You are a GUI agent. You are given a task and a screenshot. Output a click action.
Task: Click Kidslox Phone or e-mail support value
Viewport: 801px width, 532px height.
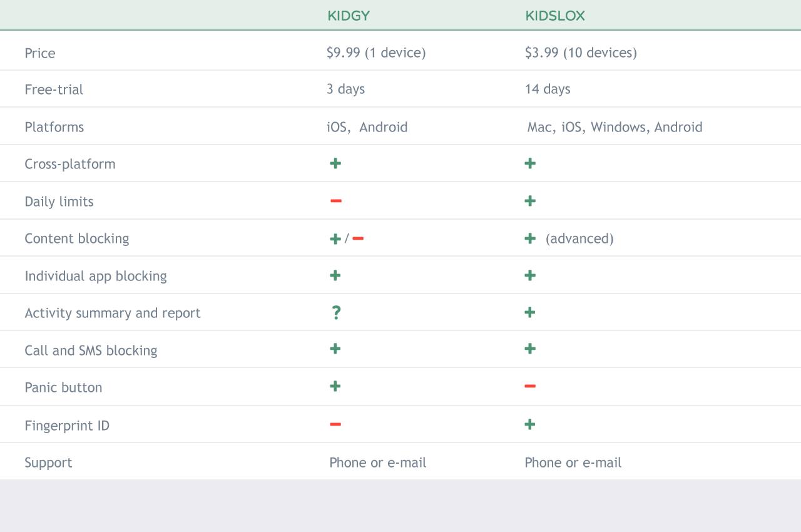coord(573,463)
